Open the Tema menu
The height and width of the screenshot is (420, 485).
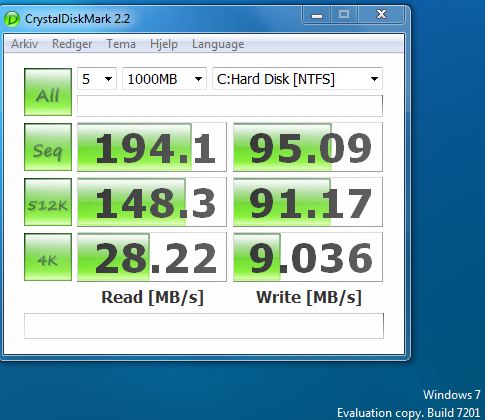click(121, 44)
